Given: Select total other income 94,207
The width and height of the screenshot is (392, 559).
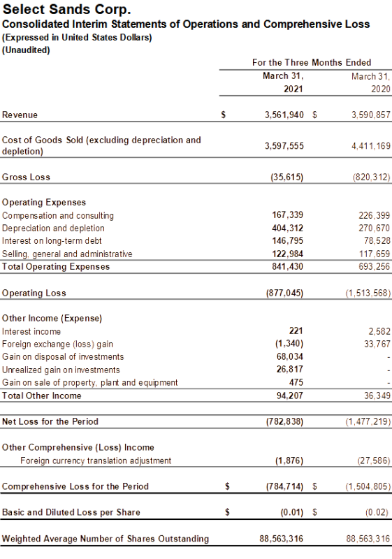Looking at the screenshot, I should [290, 395].
